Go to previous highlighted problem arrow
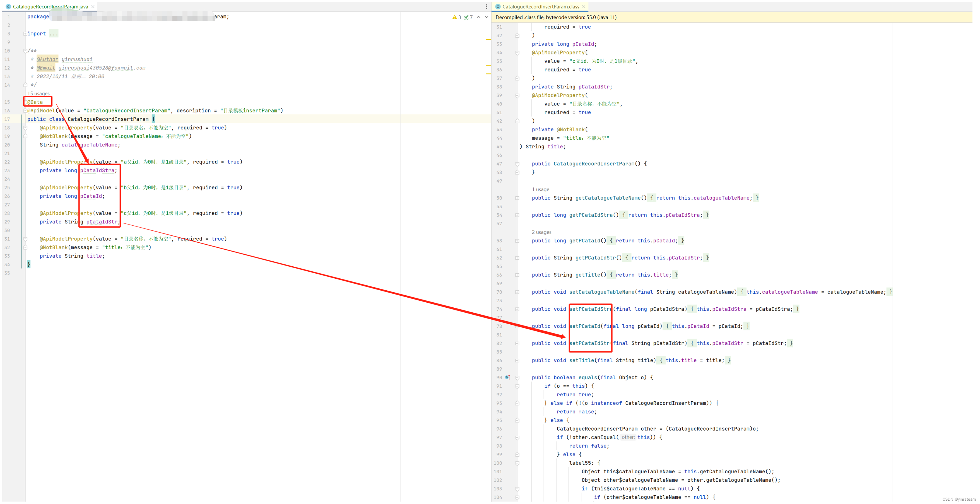This screenshot has height=504, width=980. 479,17
